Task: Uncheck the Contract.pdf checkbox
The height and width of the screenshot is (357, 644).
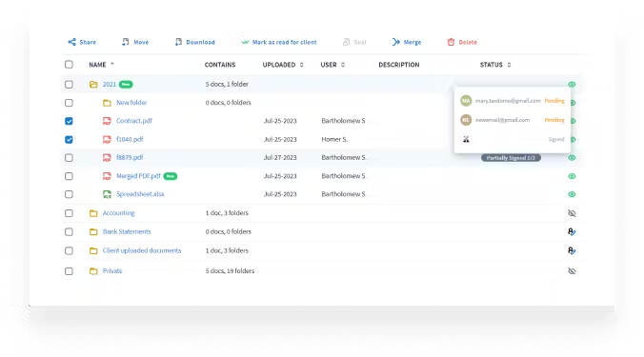Action: [69, 121]
